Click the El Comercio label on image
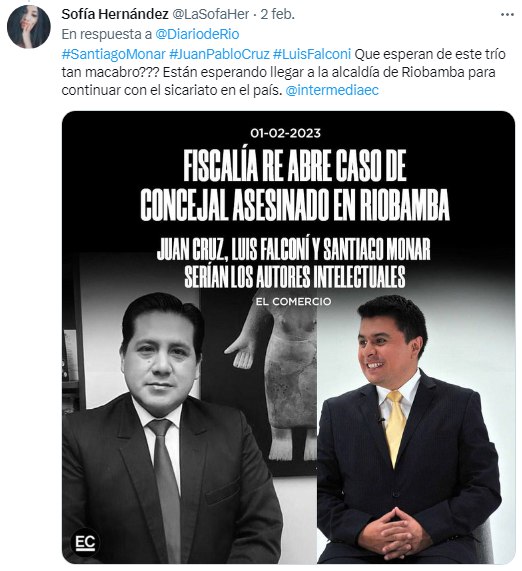 click(293, 302)
